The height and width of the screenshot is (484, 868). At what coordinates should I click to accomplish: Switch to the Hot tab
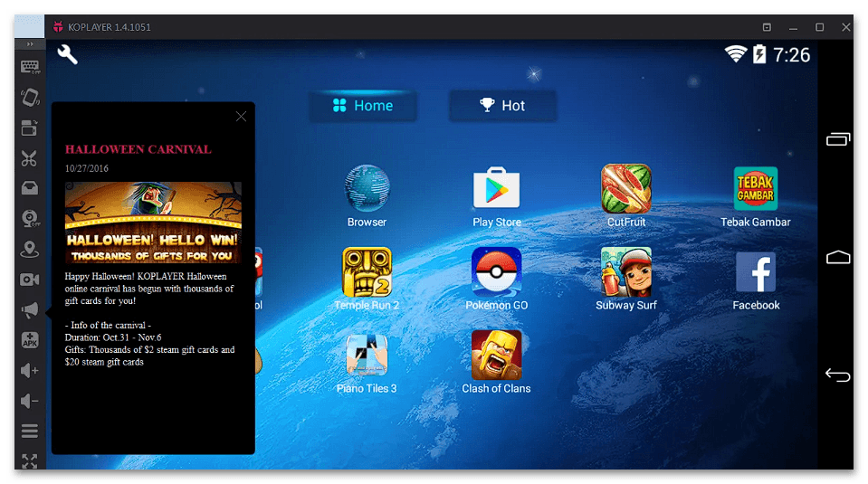[x=502, y=106]
